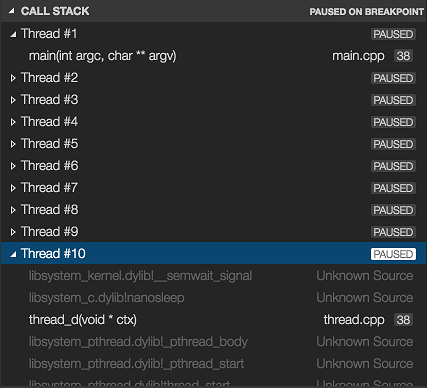Click the thread.cpp file name

[354, 320]
